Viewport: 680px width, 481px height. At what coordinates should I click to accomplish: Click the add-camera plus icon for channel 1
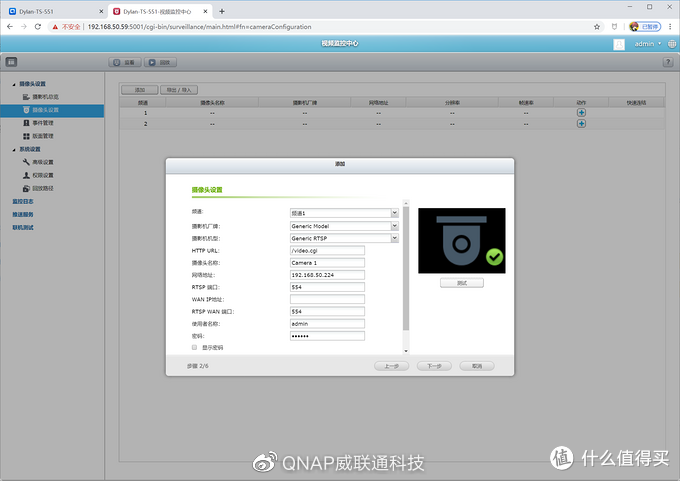click(581, 113)
